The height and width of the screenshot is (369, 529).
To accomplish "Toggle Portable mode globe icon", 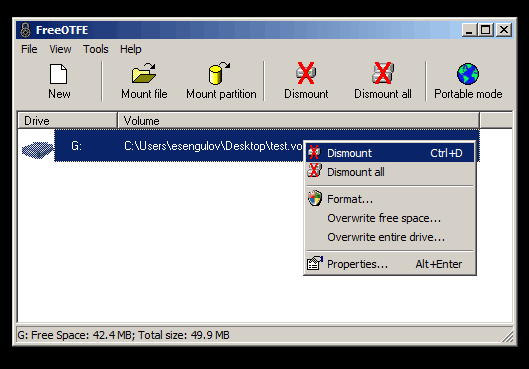I will click(468, 74).
